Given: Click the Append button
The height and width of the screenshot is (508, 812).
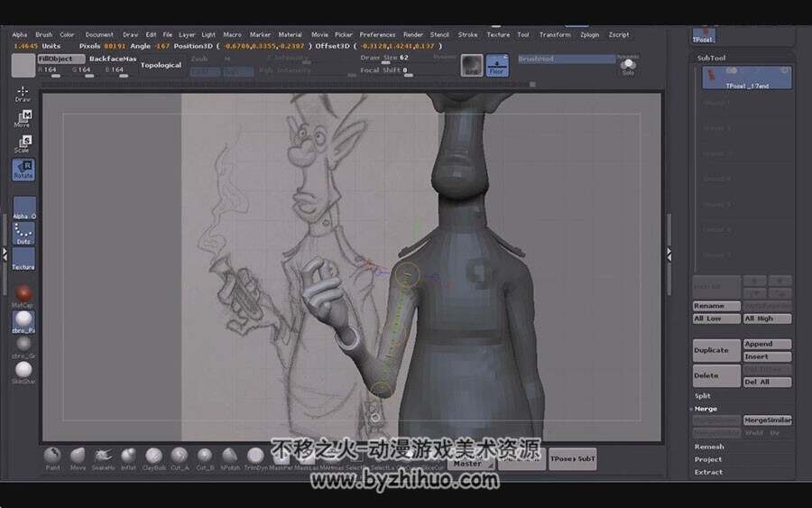Looking at the screenshot, I should (768, 344).
